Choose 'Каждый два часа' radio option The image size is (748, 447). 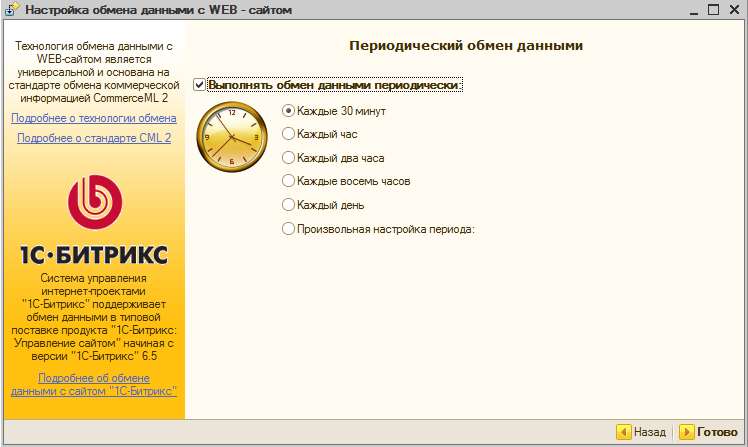(x=288, y=157)
